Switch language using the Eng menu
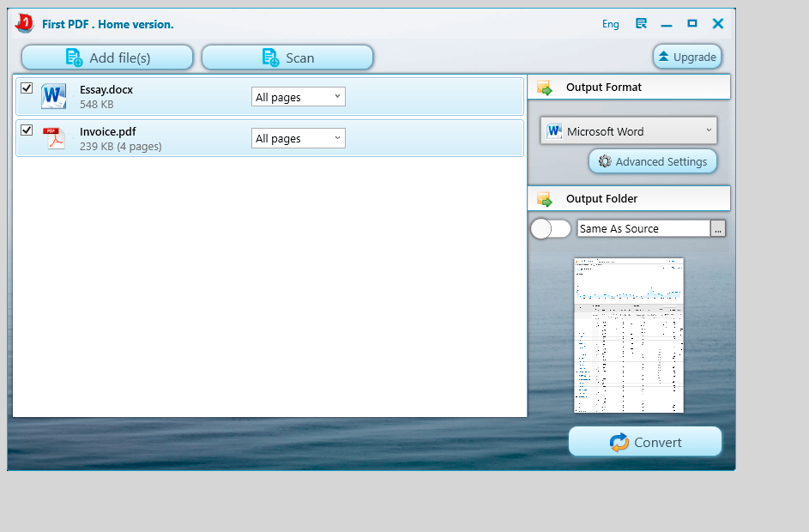The height and width of the screenshot is (532, 809). (x=610, y=24)
